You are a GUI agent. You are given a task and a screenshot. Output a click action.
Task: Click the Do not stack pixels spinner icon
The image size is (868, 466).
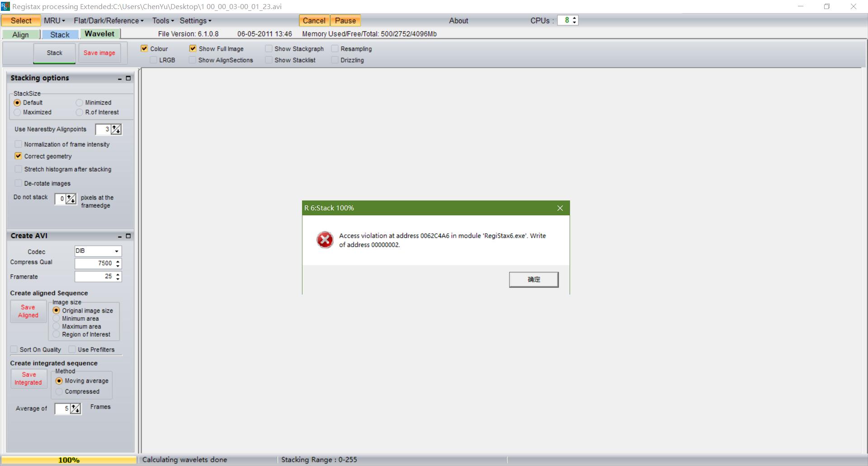tap(71, 199)
